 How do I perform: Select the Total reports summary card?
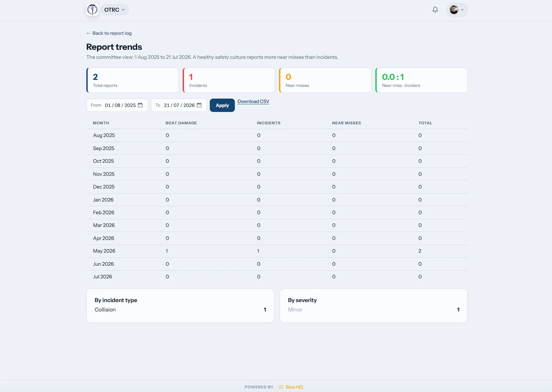click(132, 80)
